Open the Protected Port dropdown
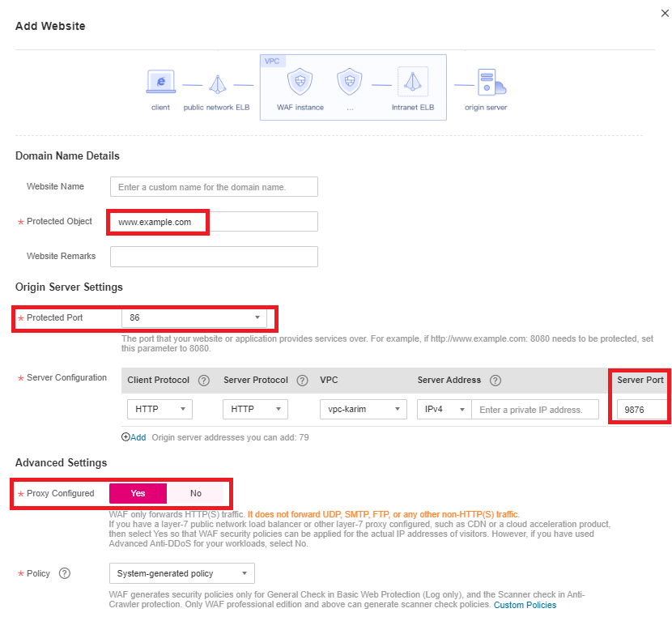The width and height of the screenshot is (672, 617). (x=194, y=317)
